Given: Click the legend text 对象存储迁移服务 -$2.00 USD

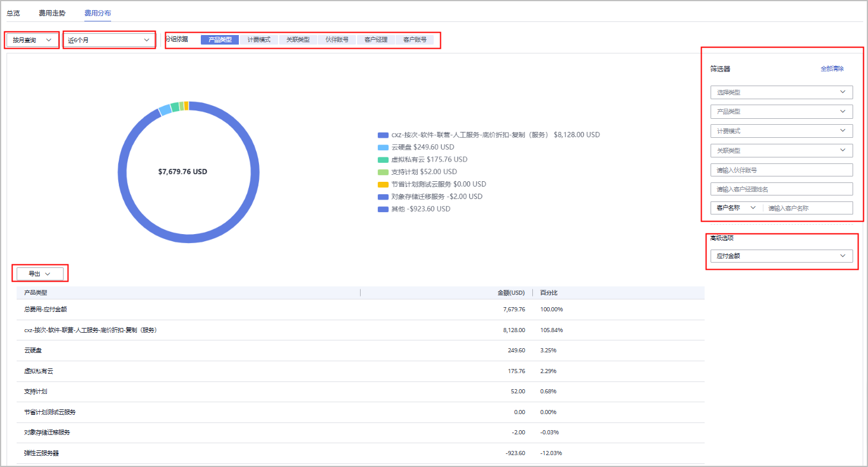Looking at the screenshot, I should (x=437, y=197).
